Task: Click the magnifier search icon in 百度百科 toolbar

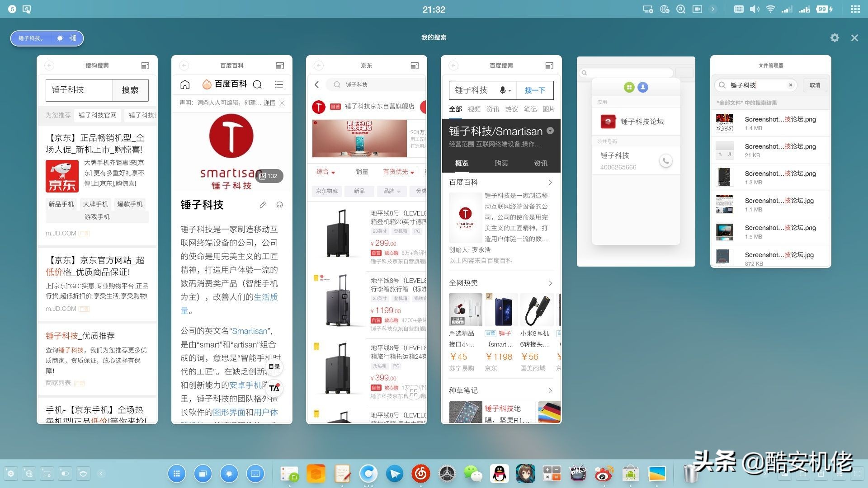Action: [x=258, y=84]
